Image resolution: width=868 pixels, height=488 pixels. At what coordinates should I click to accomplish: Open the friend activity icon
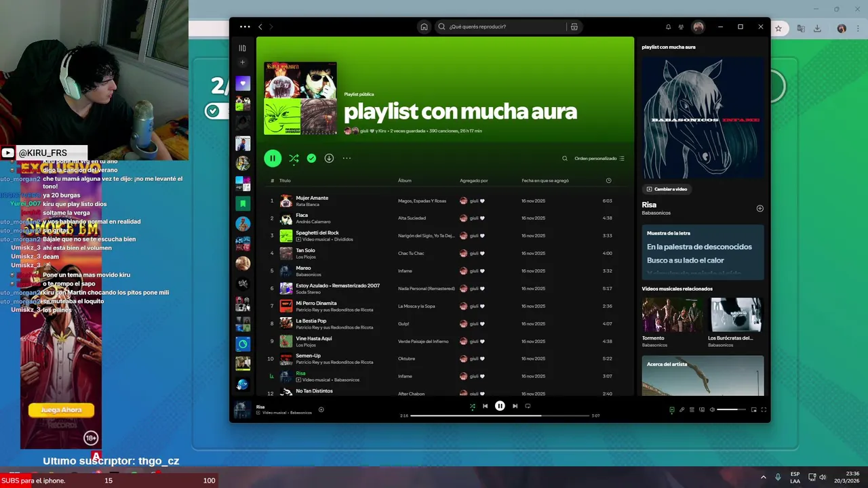pyautogui.click(x=682, y=27)
